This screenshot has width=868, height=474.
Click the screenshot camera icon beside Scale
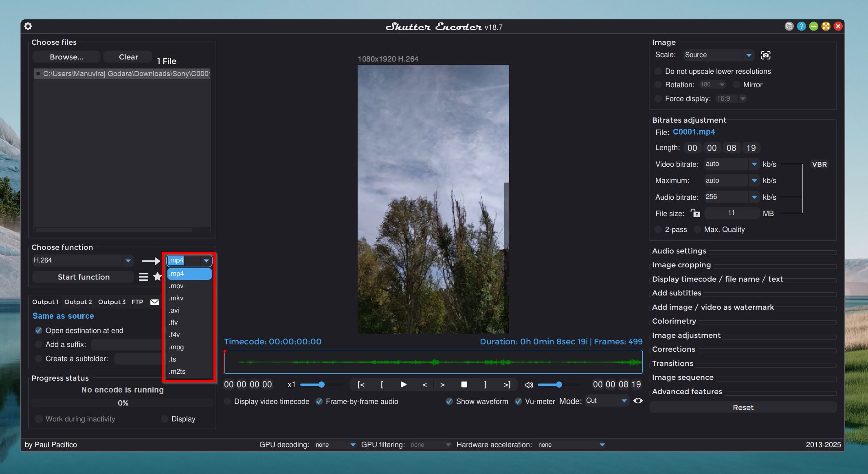[x=766, y=55]
